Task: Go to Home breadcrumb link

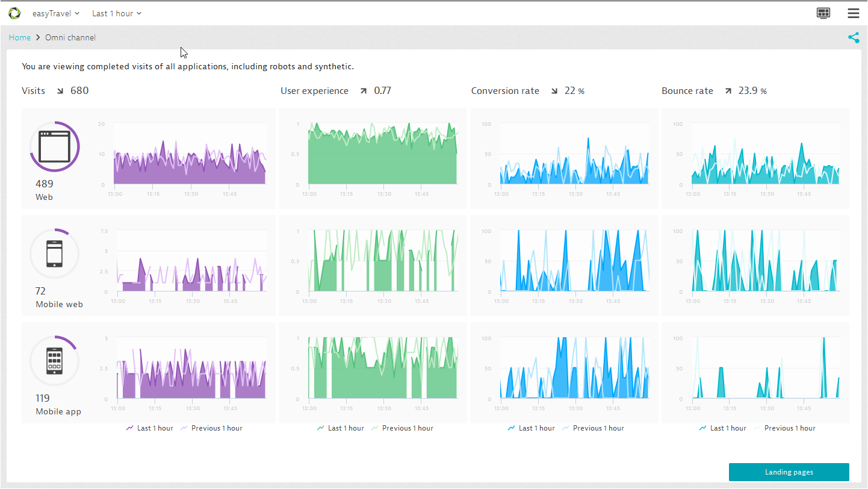Action: [x=20, y=38]
